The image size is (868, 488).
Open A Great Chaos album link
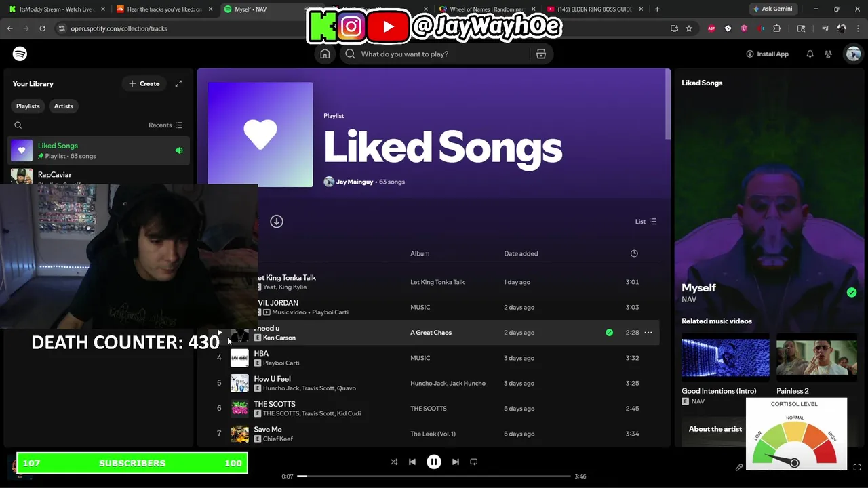click(x=431, y=333)
